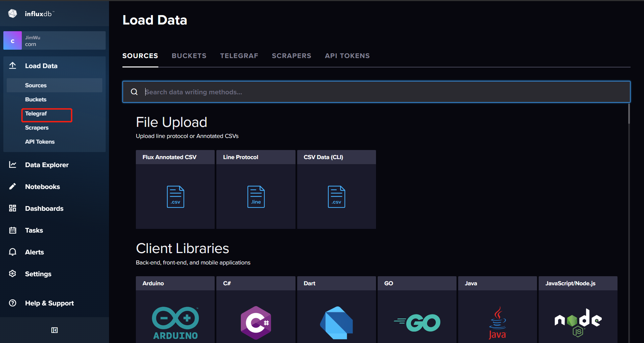Open Help & Support

(x=49, y=303)
